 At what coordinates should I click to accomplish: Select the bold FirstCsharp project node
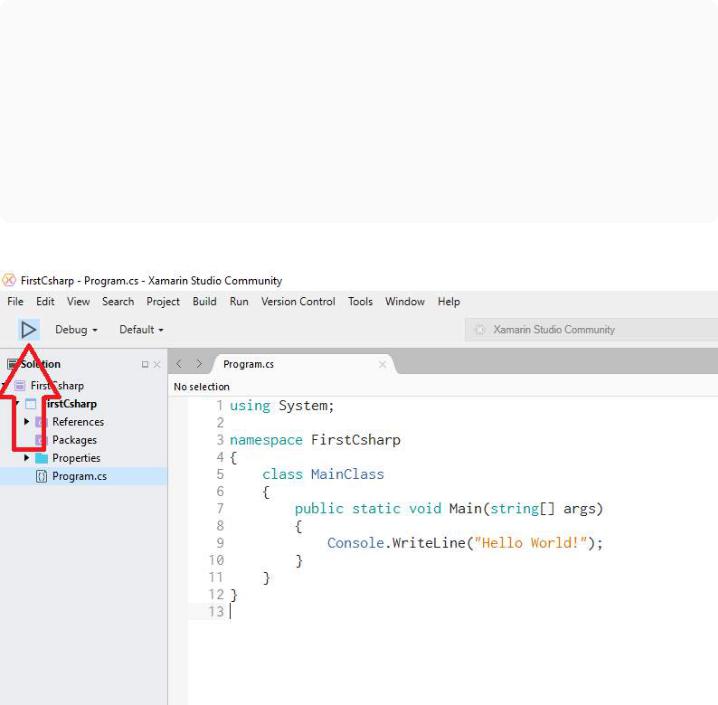click(x=71, y=404)
